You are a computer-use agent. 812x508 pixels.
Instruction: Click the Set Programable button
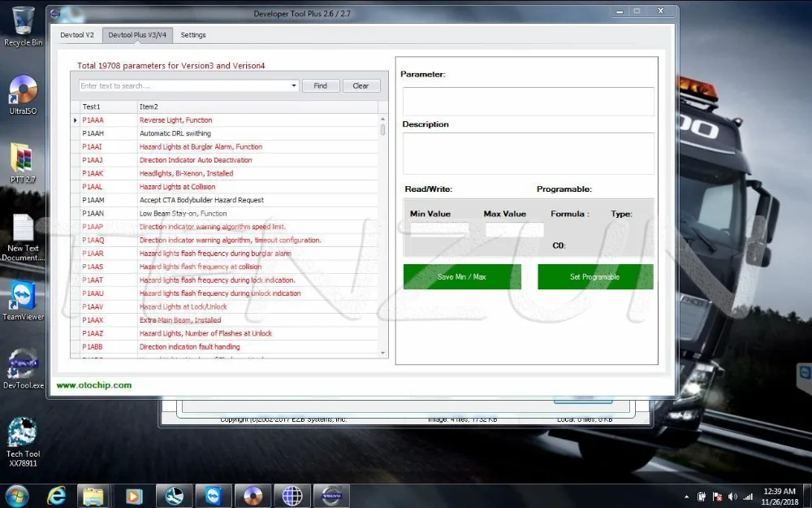point(595,277)
